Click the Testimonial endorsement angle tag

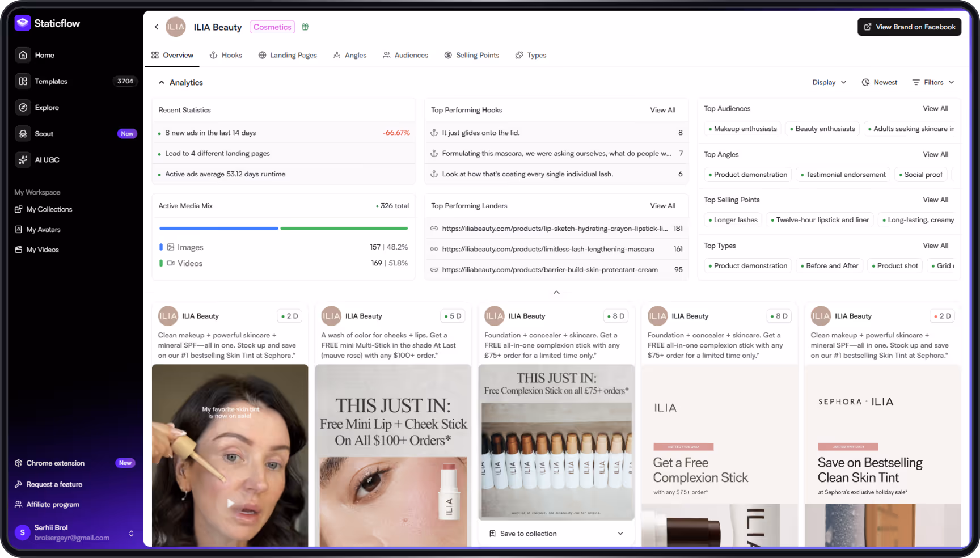[843, 175]
